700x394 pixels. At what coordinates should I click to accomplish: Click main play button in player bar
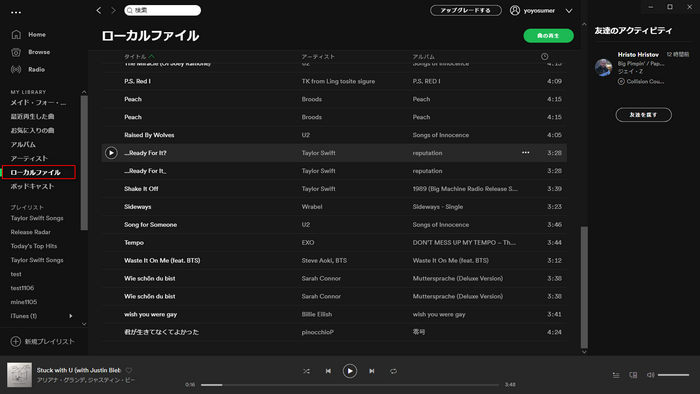[x=350, y=371]
